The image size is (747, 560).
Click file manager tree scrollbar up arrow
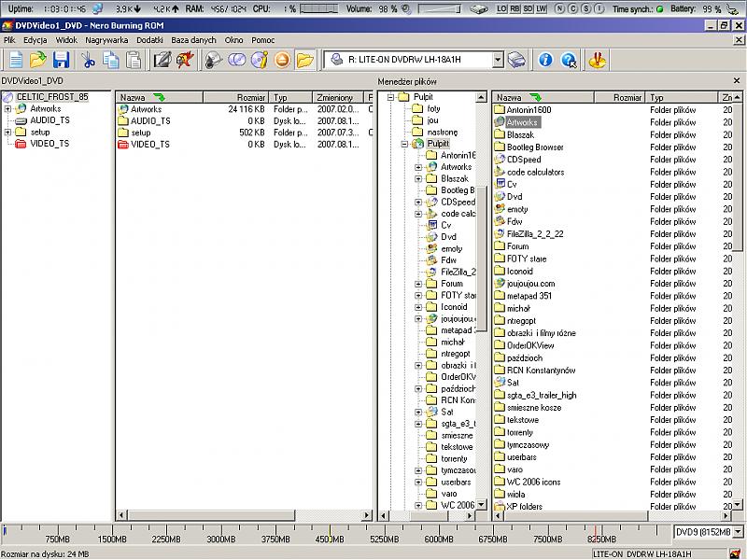[481, 97]
